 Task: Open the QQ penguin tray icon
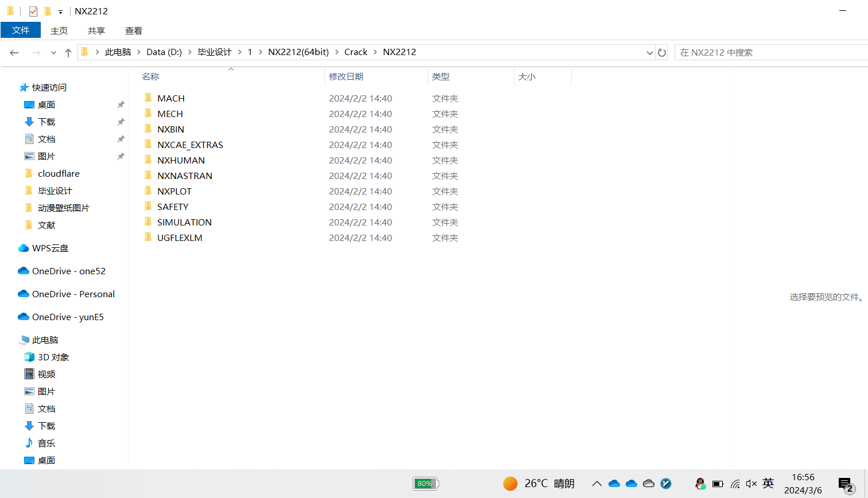pyautogui.click(x=700, y=484)
